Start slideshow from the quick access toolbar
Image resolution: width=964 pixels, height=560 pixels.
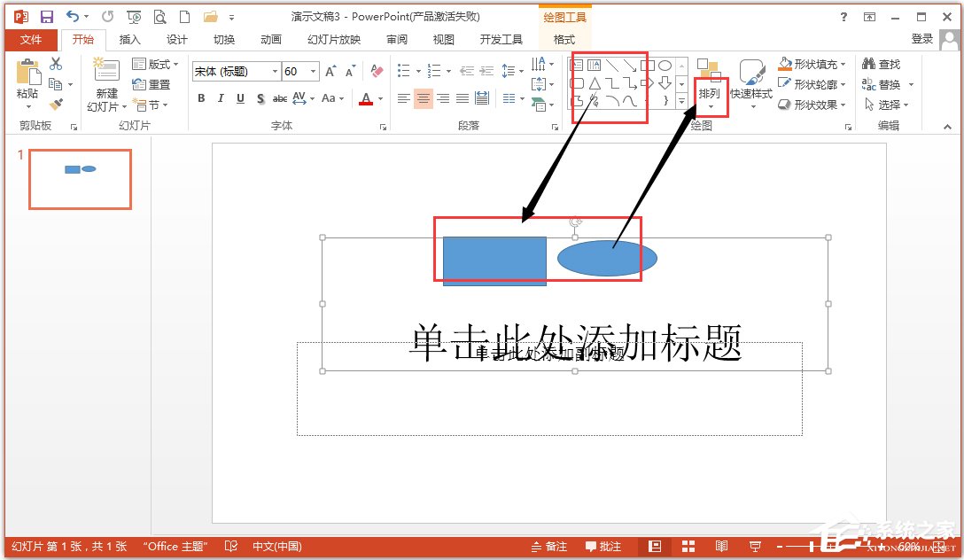coord(134,17)
